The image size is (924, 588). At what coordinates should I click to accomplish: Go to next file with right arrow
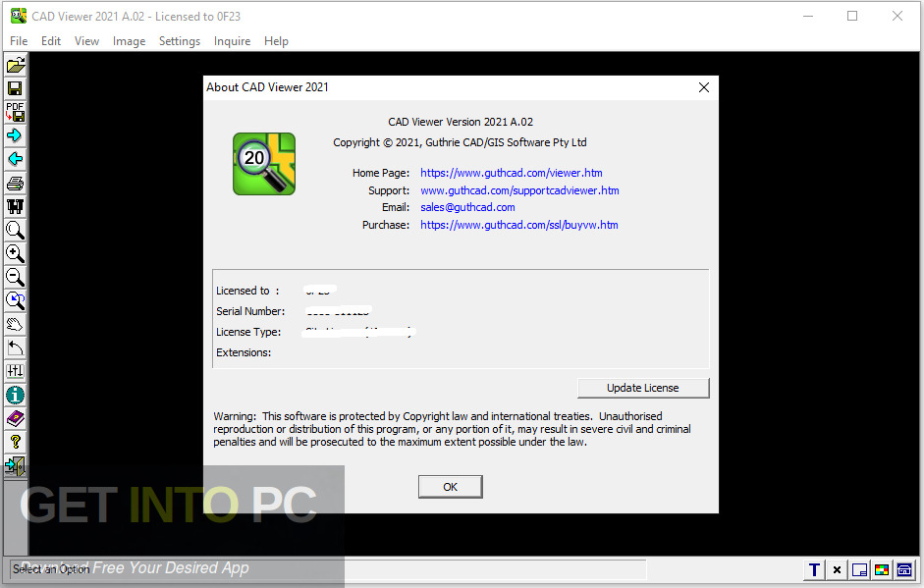(x=16, y=135)
